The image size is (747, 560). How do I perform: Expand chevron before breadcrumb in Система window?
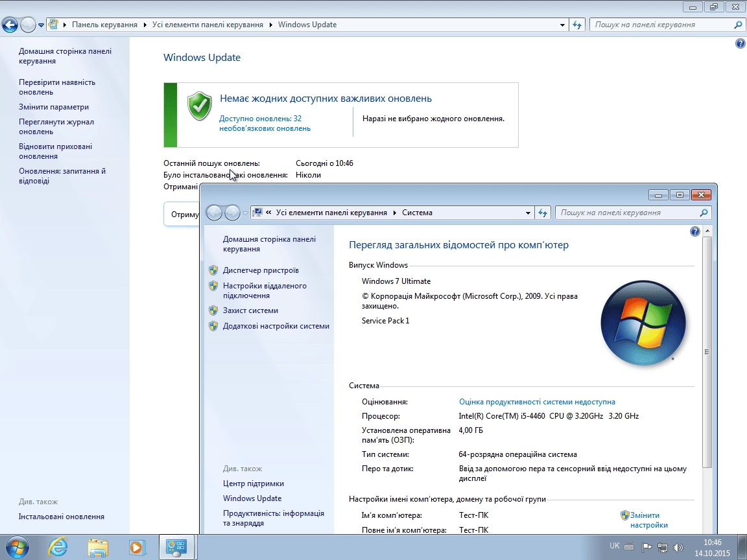click(x=268, y=213)
